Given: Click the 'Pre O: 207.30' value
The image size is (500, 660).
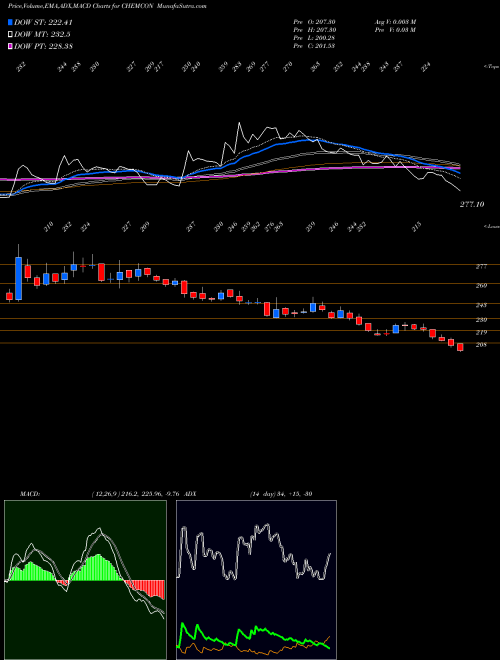Looking at the screenshot, I should (x=314, y=22).
